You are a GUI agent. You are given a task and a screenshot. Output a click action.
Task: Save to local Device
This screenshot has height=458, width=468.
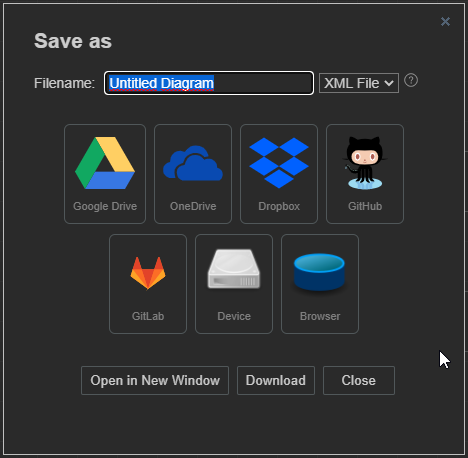pos(234,284)
